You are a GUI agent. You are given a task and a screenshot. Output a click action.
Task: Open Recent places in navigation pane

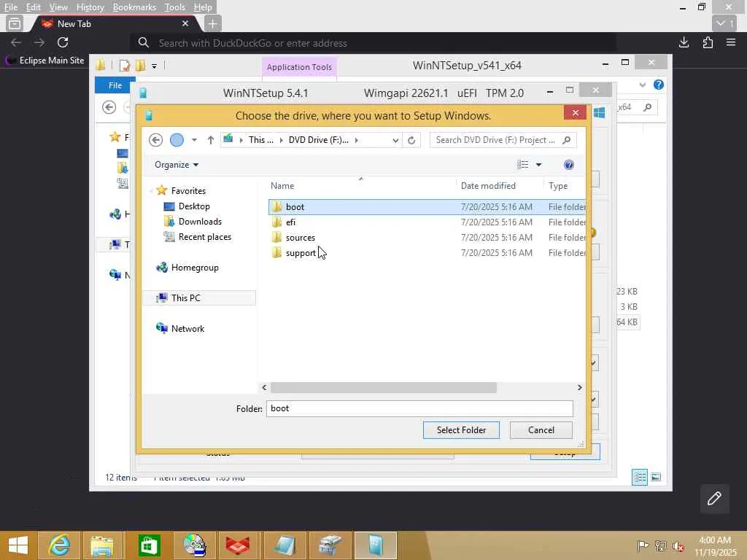pos(204,237)
